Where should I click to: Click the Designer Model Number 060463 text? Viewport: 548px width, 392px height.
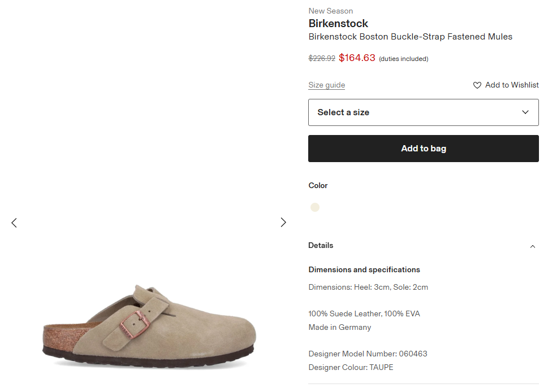point(368,354)
